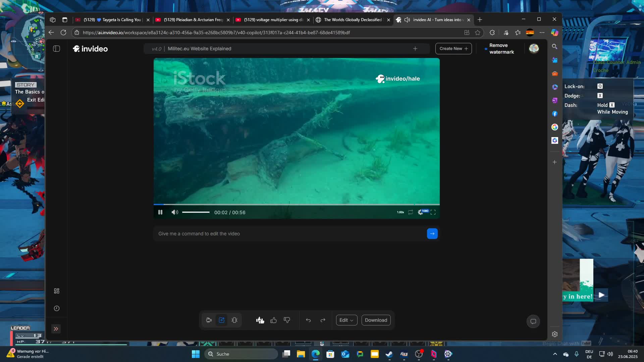Switch to The Worlds Globally Declassified tab
The image size is (644, 362).
pos(352,20)
